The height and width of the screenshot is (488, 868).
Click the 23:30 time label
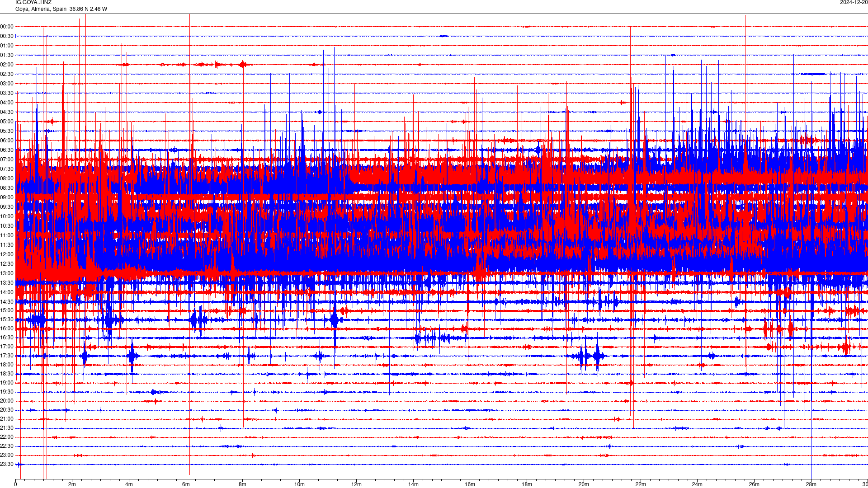(7, 464)
